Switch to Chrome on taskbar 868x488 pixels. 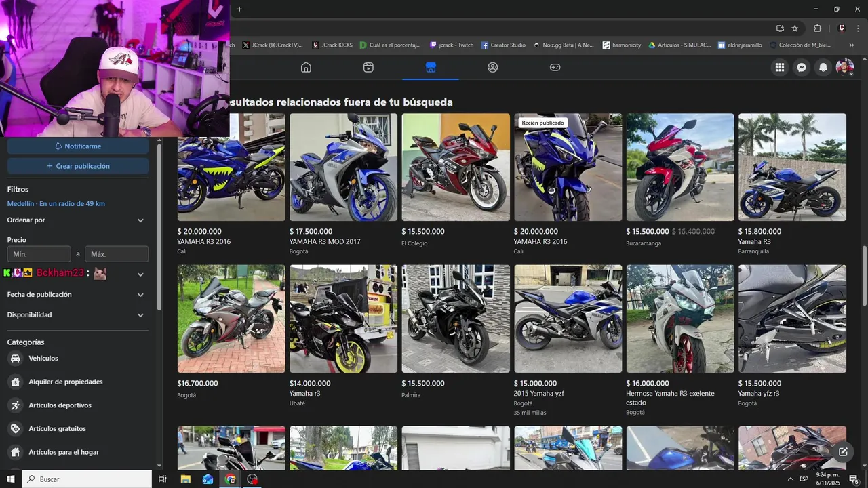coord(231,479)
